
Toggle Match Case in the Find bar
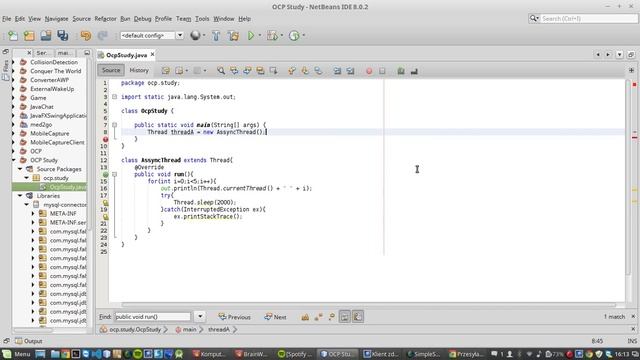pyautogui.click(x=305, y=317)
